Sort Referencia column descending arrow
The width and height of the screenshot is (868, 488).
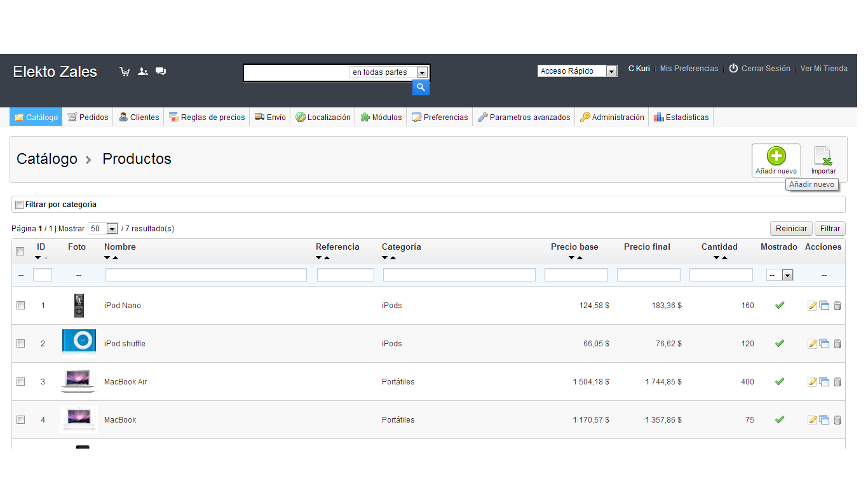point(319,257)
